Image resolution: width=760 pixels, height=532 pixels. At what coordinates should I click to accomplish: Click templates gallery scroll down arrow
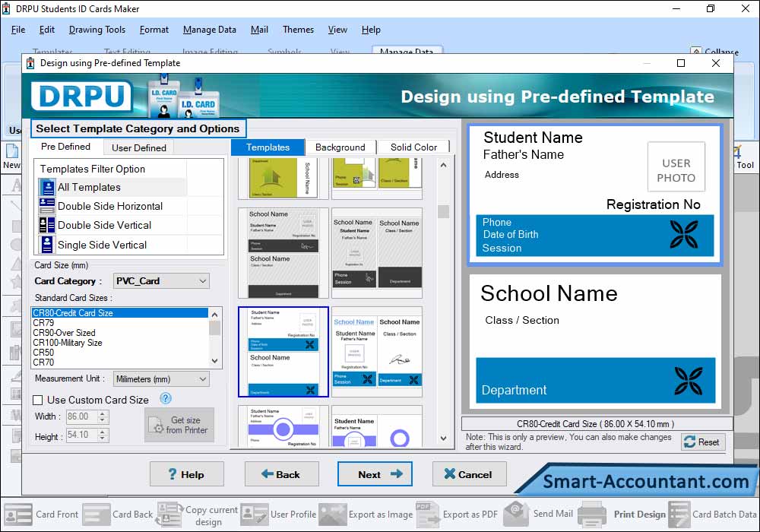[444, 438]
